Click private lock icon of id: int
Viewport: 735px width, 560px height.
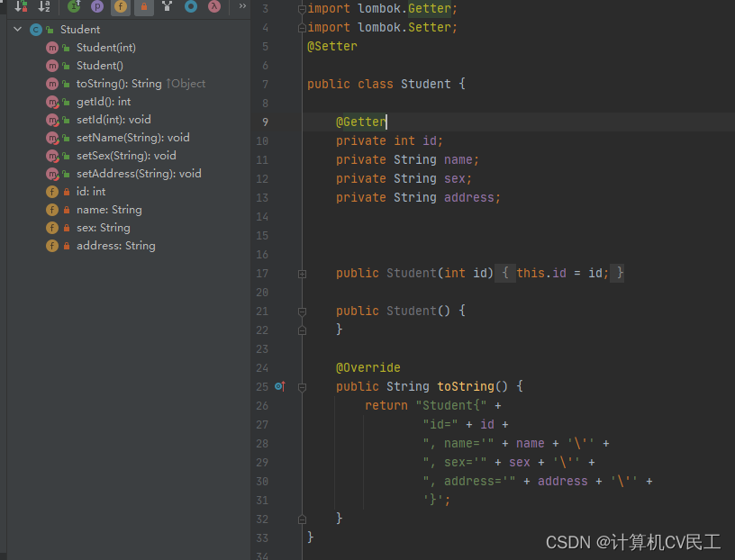67,192
